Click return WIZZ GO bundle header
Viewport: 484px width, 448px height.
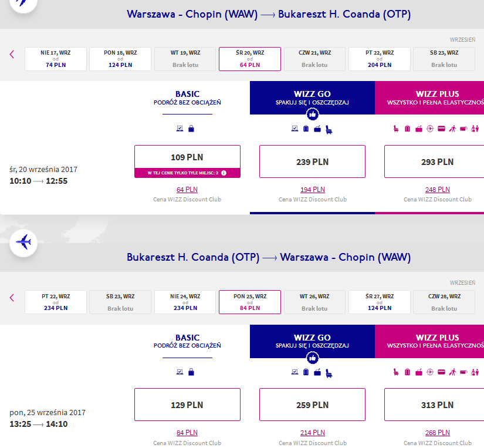[x=312, y=341]
